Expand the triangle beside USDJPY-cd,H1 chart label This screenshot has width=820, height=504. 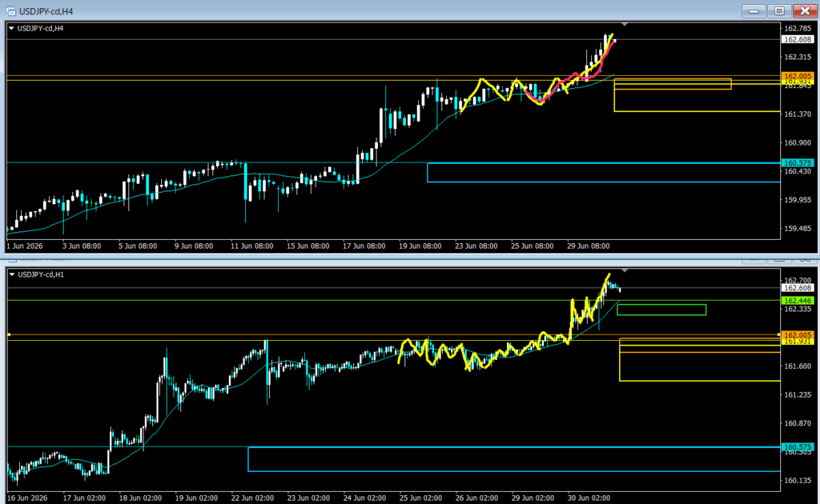11,274
